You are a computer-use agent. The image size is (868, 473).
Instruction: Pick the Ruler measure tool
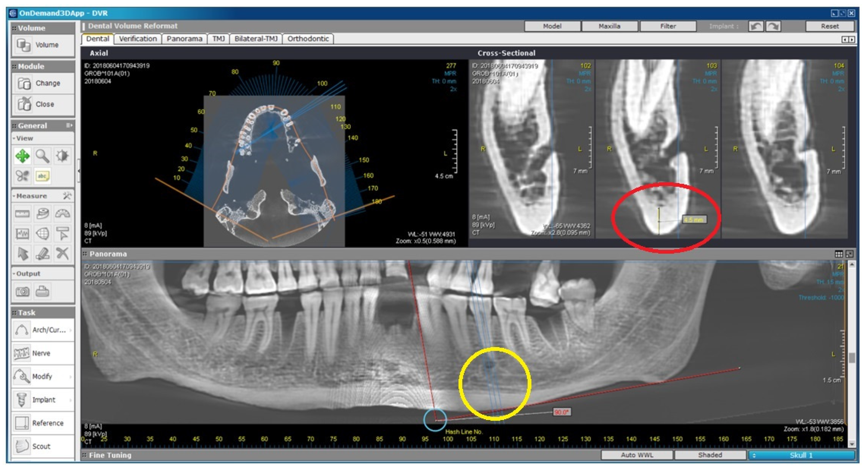tap(22, 214)
